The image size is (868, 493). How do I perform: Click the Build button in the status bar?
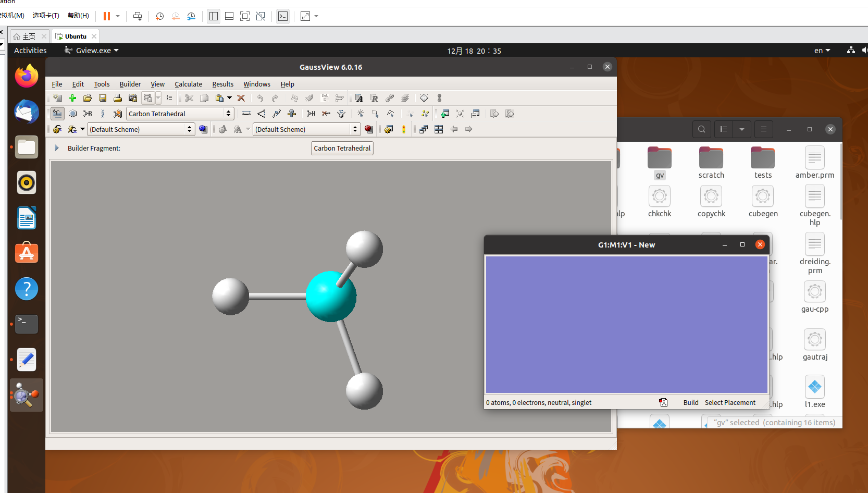(x=691, y=402)
